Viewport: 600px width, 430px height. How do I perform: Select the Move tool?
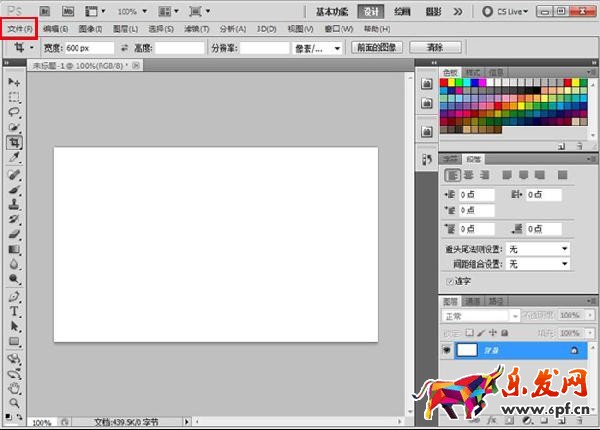click(14, 81)
